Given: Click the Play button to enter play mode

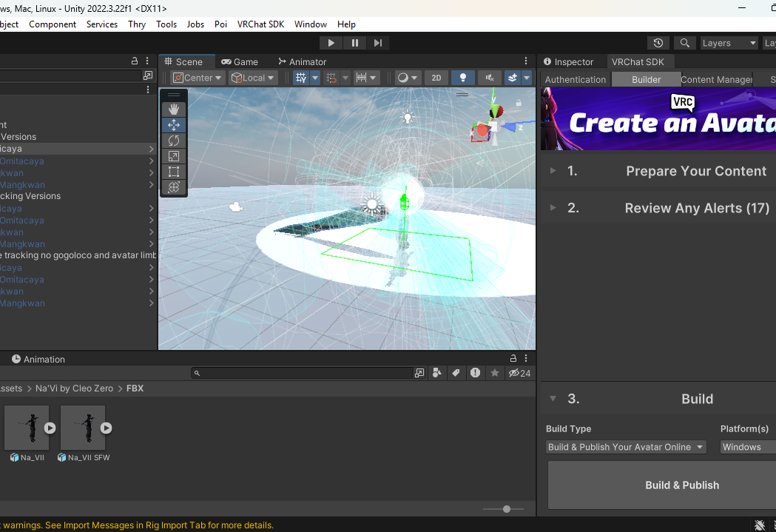Looking at the screenshot, I should pyautogui.click(x=331, y=43).
